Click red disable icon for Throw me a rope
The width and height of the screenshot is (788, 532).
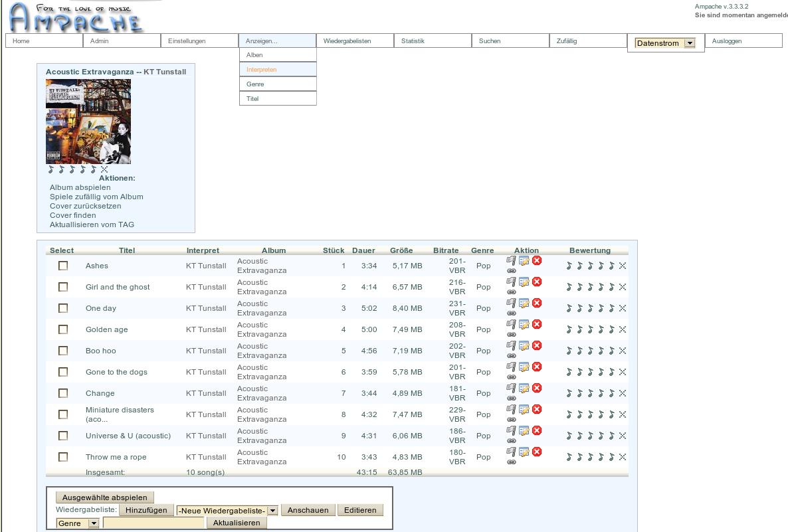[537, 452]
